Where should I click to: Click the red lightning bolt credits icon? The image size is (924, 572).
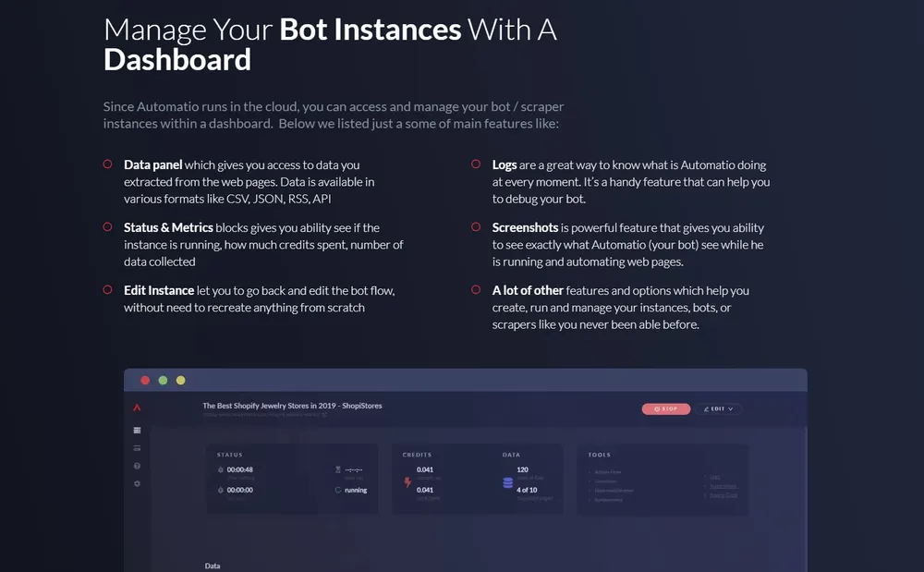click(407, 482)
